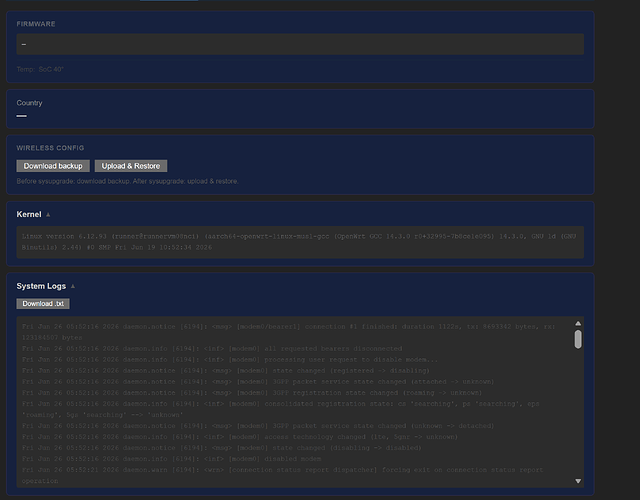640x500 pixels.
Task: Click the log line 'disabled modem'
Action: [x=171, y=459]
